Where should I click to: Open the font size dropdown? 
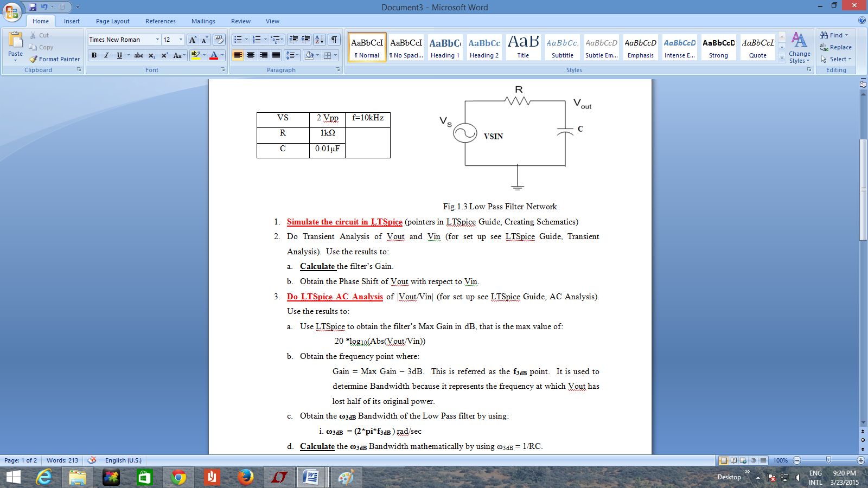click(180, 40)
